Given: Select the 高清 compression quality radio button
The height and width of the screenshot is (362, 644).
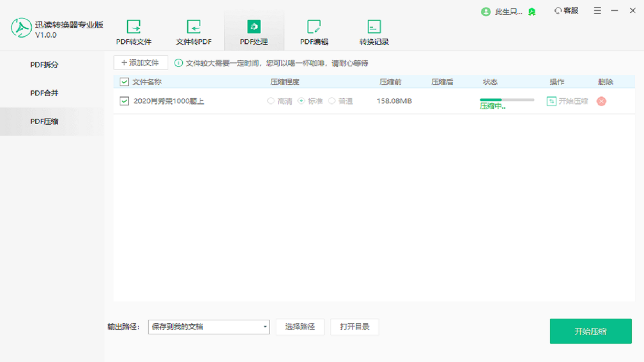Looking at the screenshot, I should tap(271, 101).
